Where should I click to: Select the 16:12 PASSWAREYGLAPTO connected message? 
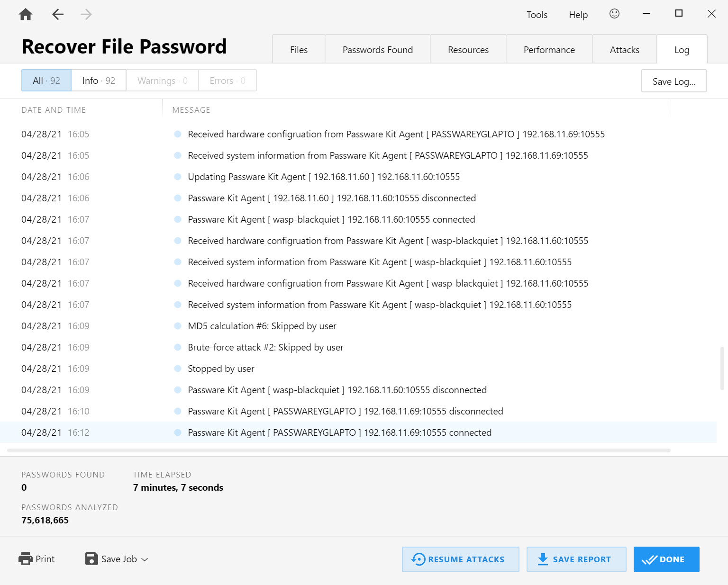pyautogui.click(x=339, y=432)
